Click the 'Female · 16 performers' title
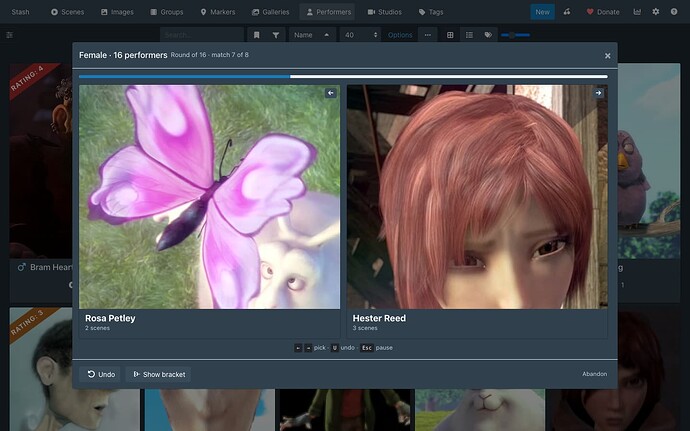The image size is (690, 431). coord(123,55)
